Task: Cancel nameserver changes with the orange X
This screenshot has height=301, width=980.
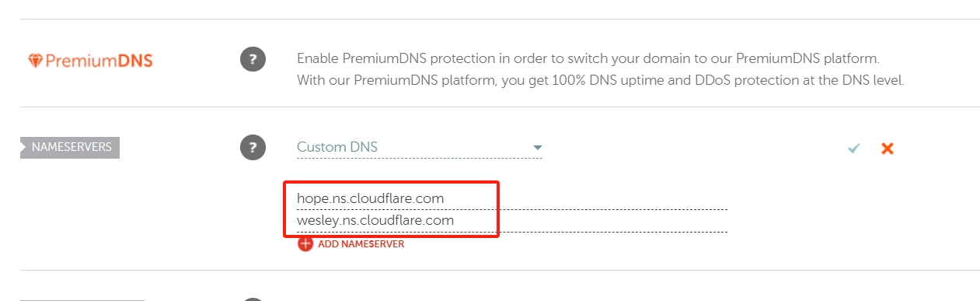Action: [887, 148]
